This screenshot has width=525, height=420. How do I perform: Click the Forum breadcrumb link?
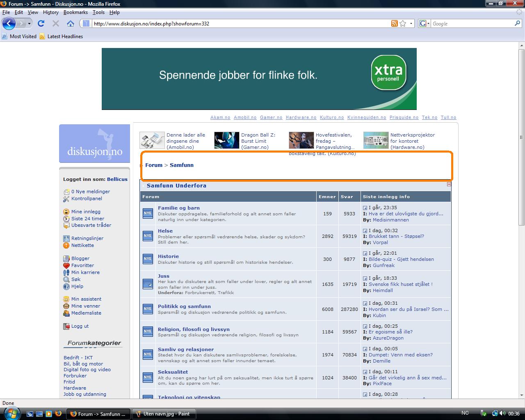pyautogui.click(x=154, y=165)
